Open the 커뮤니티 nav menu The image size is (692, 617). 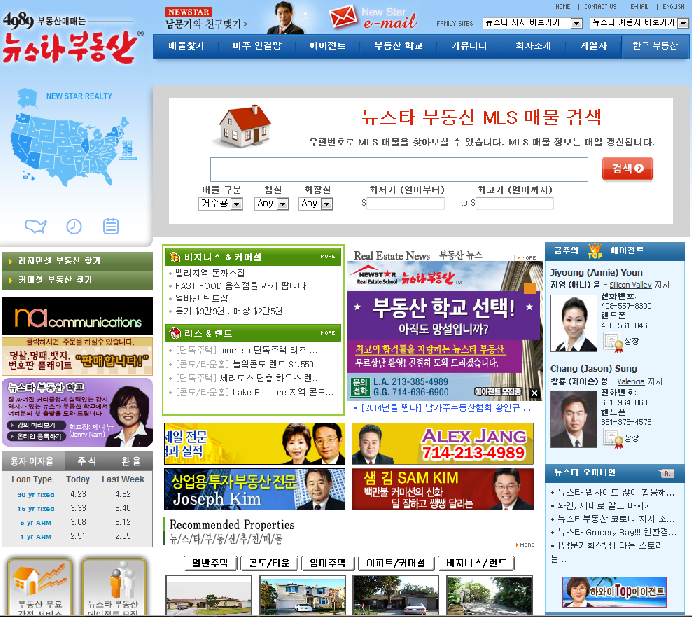click(x=469, y=46)
